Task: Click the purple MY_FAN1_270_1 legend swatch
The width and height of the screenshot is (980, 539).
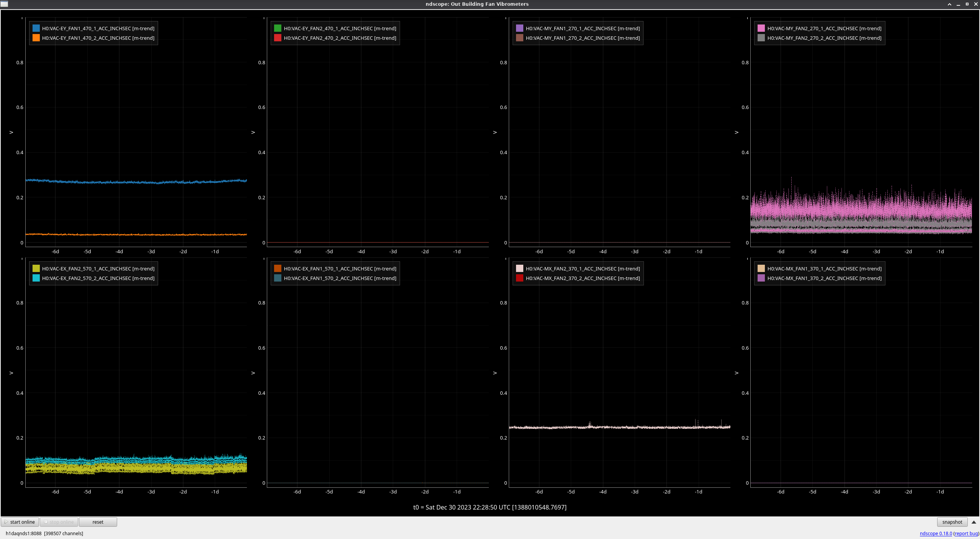Action: pyautogui.click(x=519, y=28)
